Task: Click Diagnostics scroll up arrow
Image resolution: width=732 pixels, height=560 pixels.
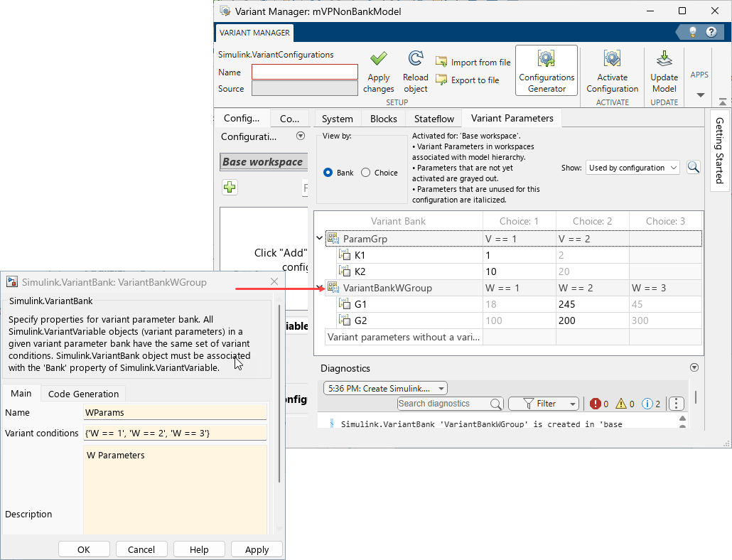Action: tap(682, 418)
